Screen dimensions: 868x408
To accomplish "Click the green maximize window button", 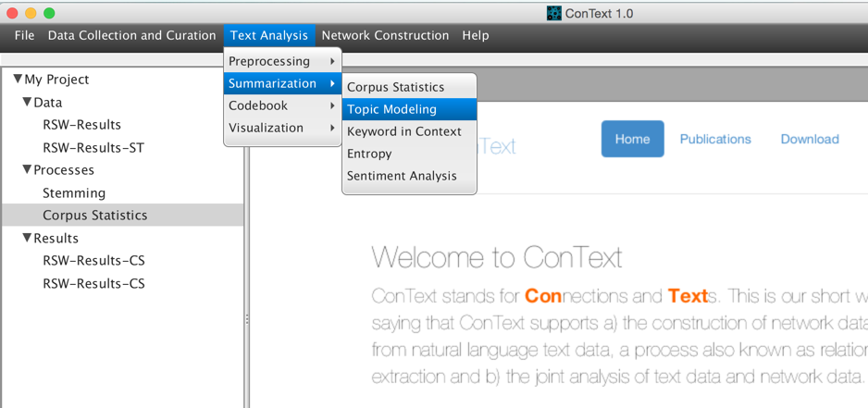I will tap(49, 13).
